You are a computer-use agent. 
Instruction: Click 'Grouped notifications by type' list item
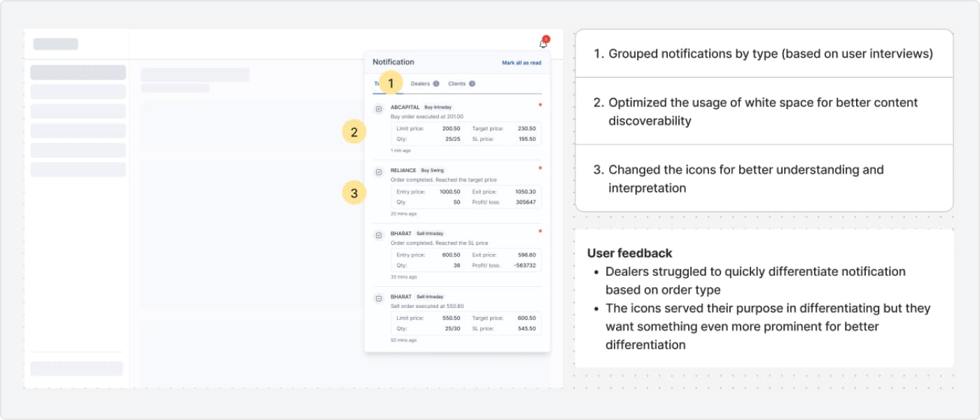coord(763,54)
